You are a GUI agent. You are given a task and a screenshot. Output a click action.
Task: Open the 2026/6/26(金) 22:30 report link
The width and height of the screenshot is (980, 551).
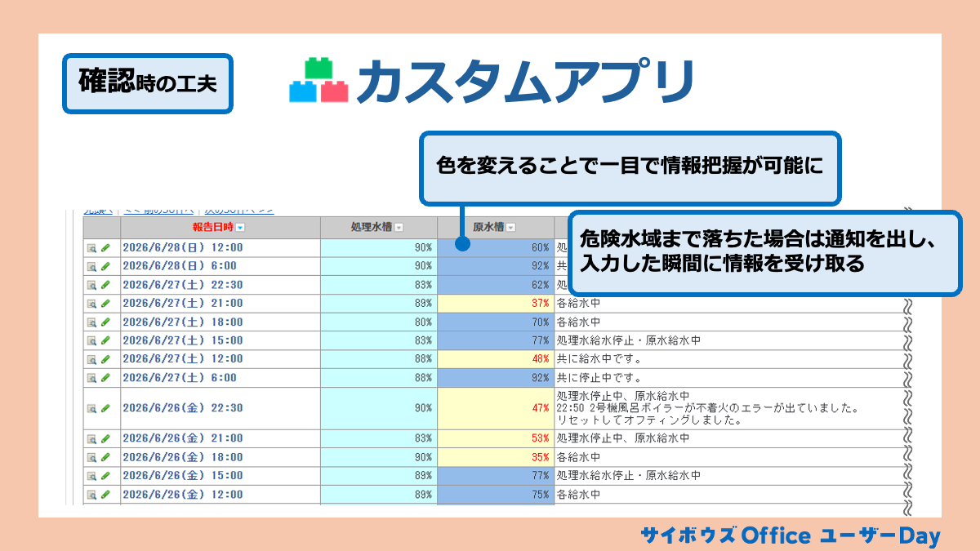coord(182,408)
